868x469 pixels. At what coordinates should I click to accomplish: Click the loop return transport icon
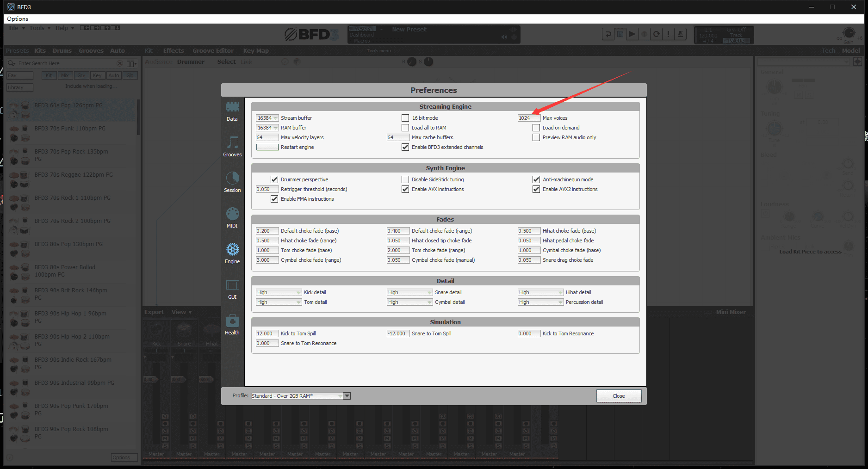pyautogui.click(x=608, y=34)
